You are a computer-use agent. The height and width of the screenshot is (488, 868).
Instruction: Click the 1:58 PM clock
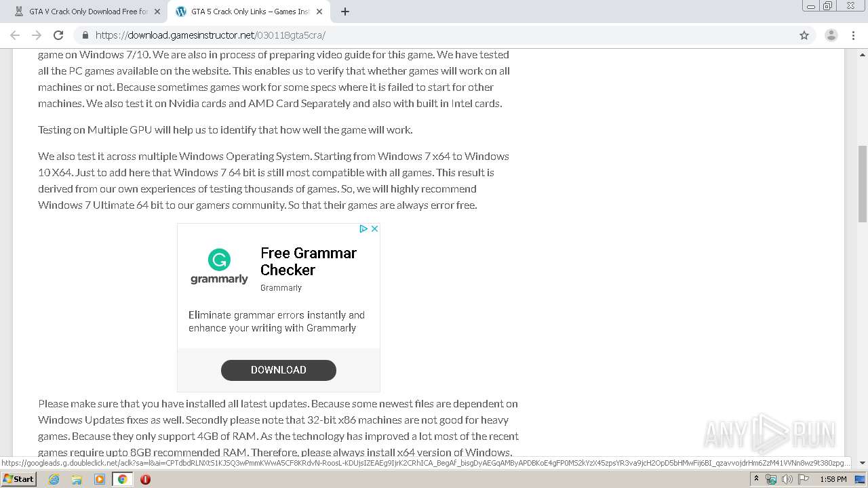point(833,479)
